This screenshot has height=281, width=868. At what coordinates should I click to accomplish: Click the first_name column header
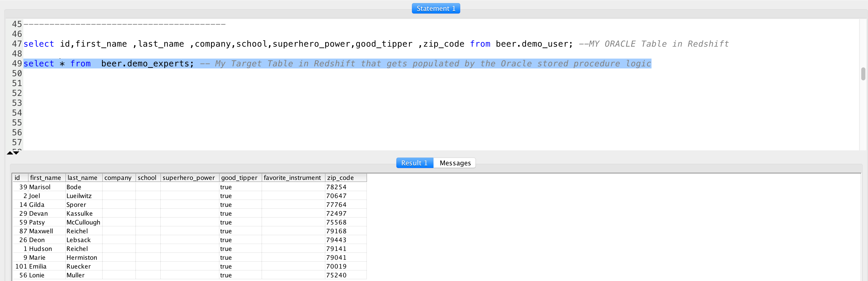(45, 178)
